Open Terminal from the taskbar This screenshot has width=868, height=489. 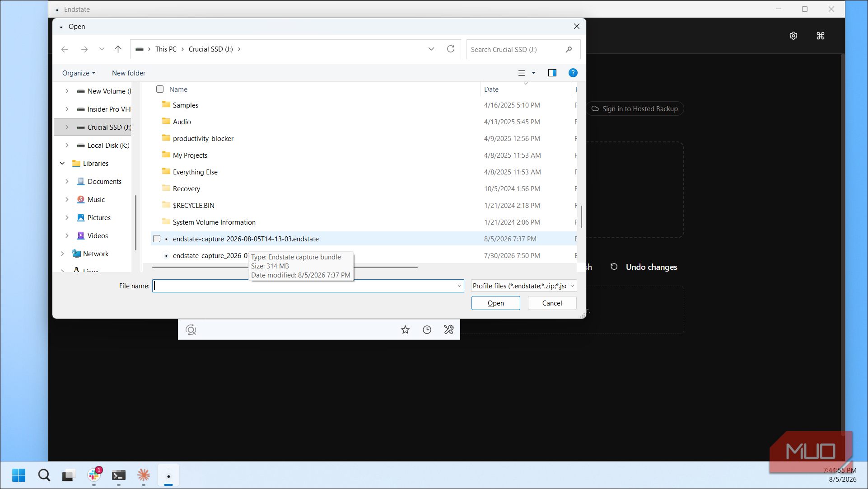(x=118, y=475)
